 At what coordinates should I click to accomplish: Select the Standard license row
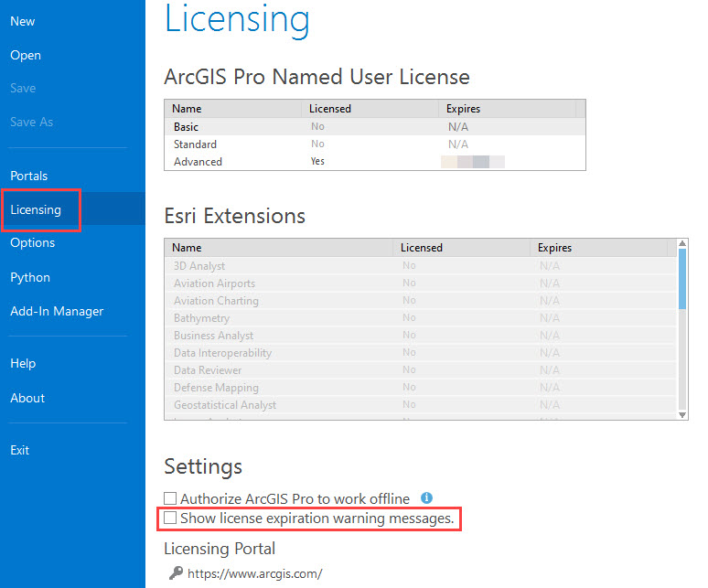coord(375,144)
